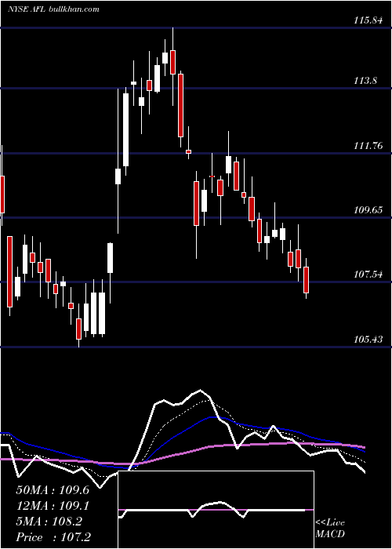The image size is (392, 549).
Task: Select the 107.54 price level label
Action: pyautogui.click(x=368, y=274)
